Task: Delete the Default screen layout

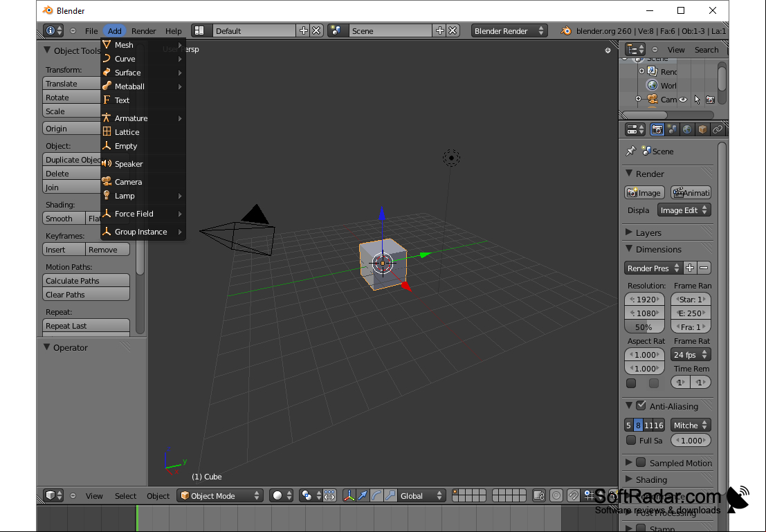Action: point(316,30)
